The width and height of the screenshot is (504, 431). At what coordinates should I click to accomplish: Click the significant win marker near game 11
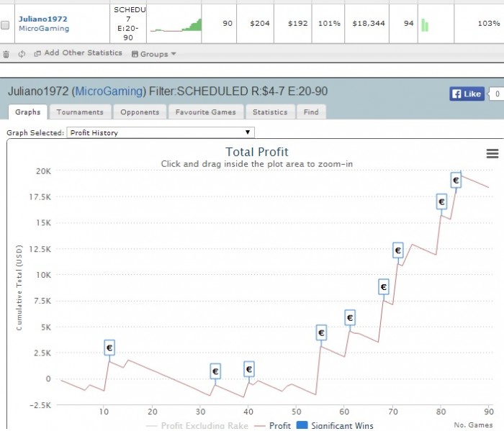click(109, 348)
